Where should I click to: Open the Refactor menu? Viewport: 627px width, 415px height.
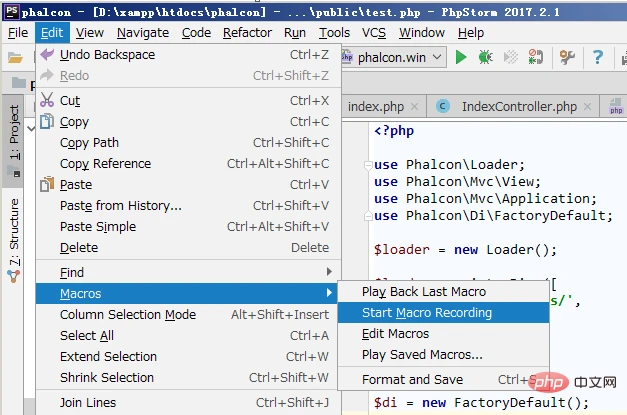[x=246, y=32]
